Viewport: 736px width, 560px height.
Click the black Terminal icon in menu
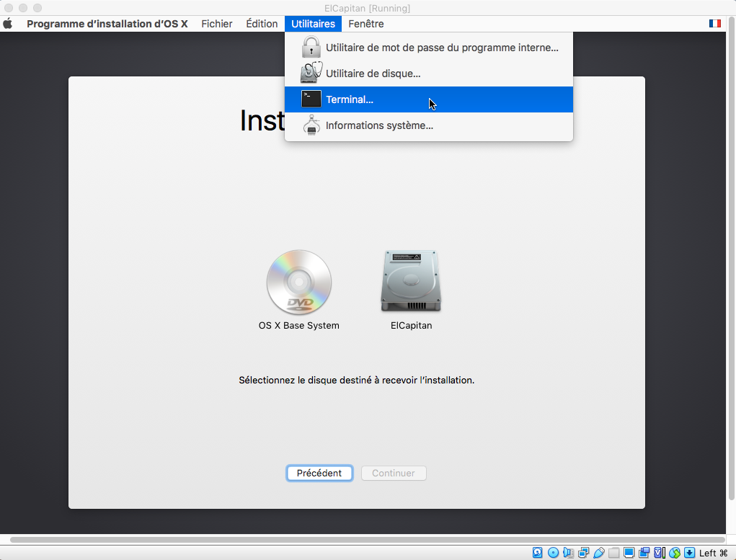(x=311, y=99)
